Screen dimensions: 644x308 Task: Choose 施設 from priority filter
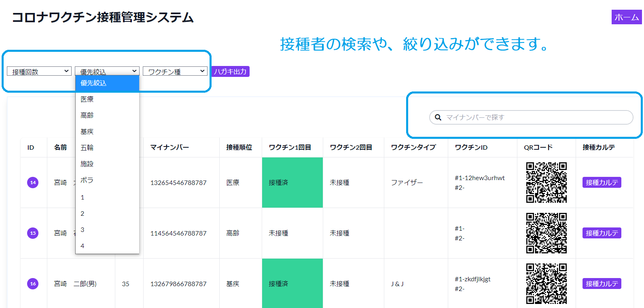[x=107, y=164]
